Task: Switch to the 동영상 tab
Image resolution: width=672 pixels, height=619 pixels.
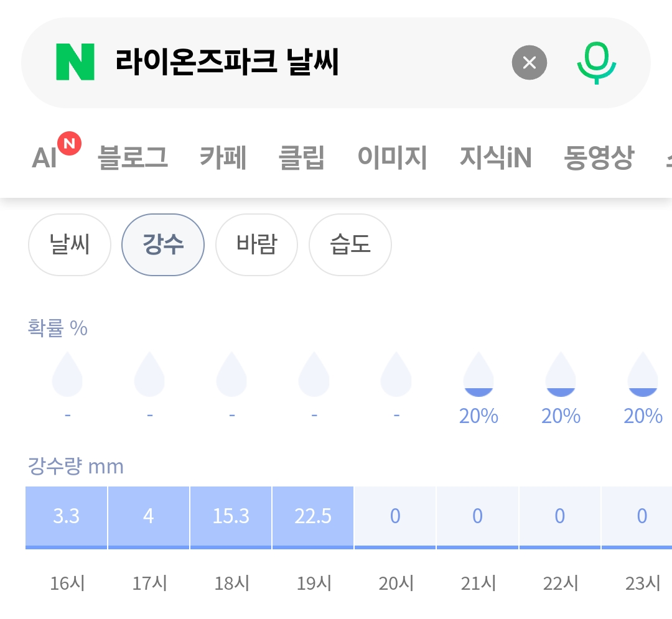Action: (599, 157)
